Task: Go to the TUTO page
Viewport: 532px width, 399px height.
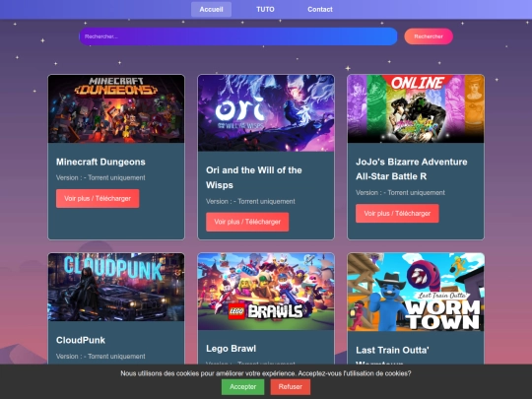Action: [x=265, y=9]
